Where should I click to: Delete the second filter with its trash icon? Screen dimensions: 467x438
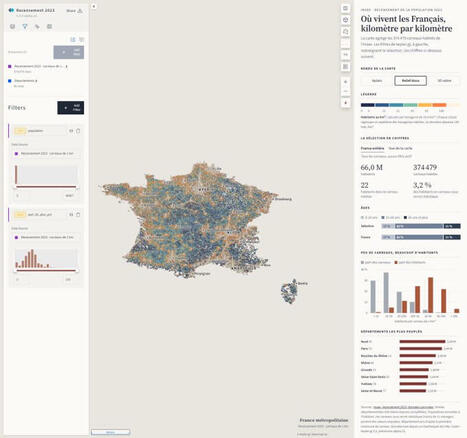point(78,214)
